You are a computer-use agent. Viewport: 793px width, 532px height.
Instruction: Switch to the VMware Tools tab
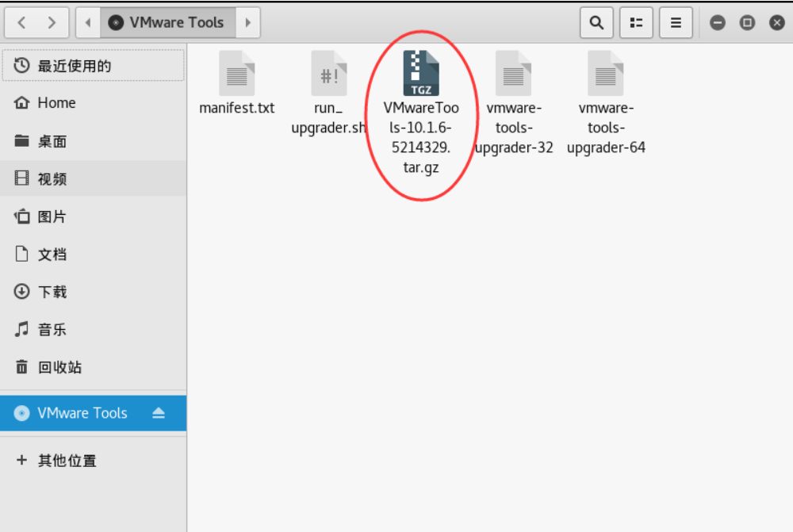(167, 22)
